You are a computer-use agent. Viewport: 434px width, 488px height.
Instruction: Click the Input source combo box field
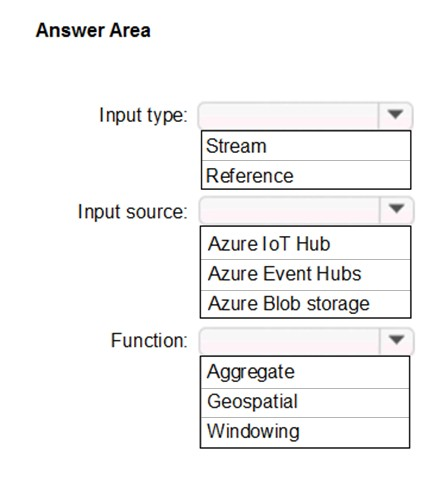[306, 210]
